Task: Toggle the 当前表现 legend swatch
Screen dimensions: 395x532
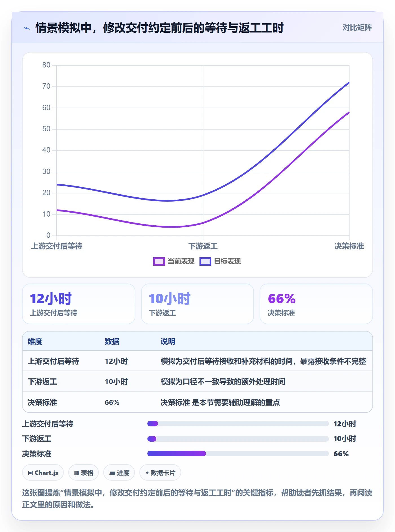Action: [x=159, y=261]
